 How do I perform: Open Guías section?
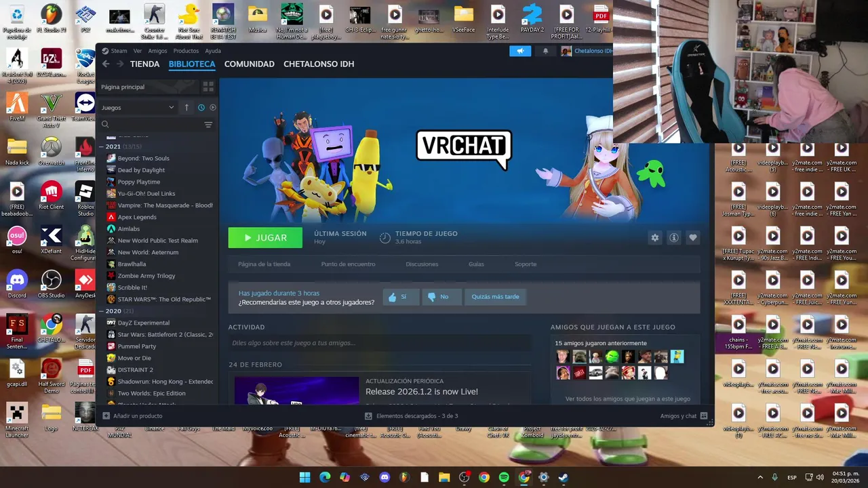[476, 264]
